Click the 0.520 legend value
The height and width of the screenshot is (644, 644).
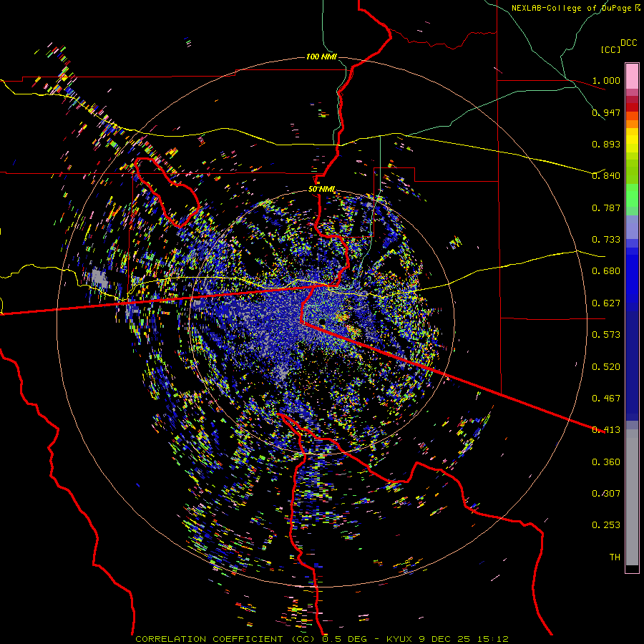tap(606, 367)
